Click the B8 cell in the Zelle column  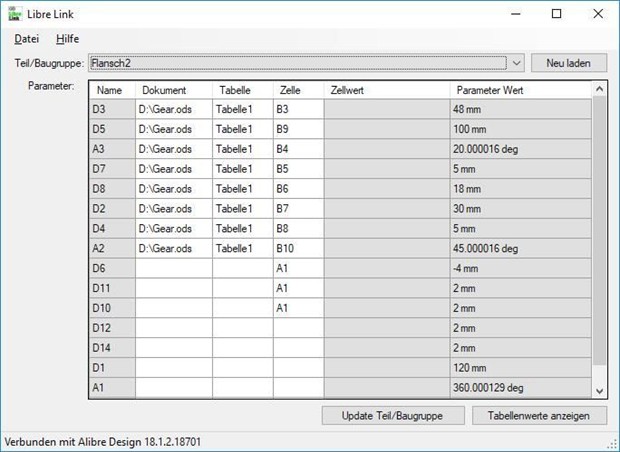tap(299, 228)
